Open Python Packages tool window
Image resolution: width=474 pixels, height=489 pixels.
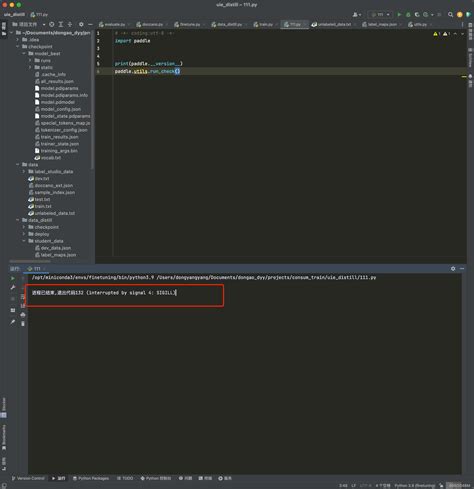point(91,478)
